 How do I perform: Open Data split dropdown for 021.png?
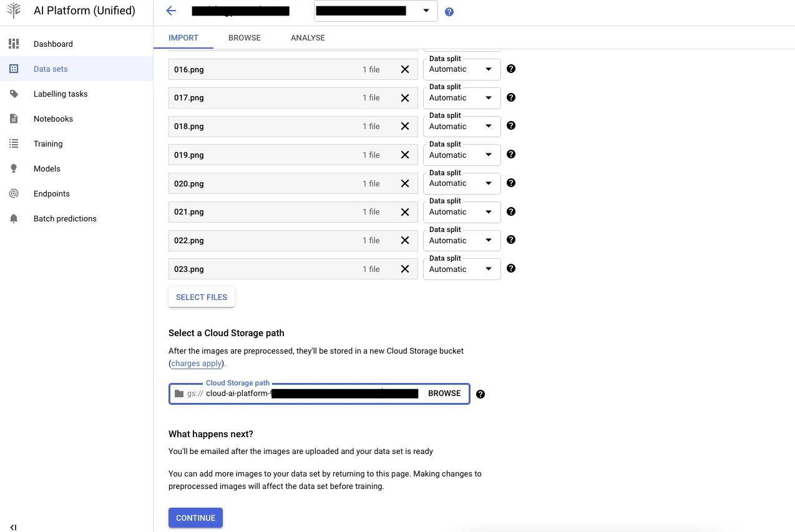[462, 212]
